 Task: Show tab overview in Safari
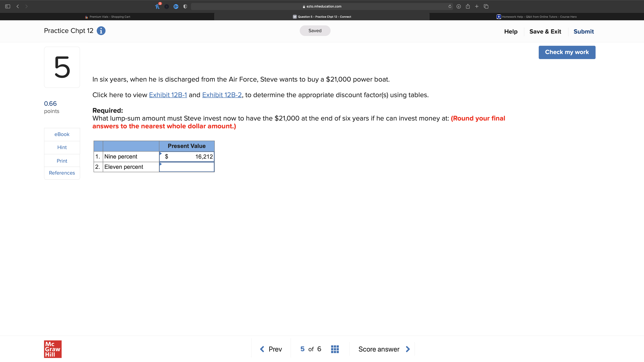point(486,6)
